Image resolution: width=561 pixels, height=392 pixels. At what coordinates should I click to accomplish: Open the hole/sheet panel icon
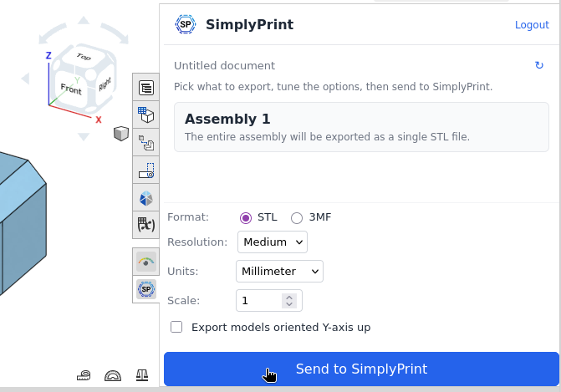pos(146,171)
